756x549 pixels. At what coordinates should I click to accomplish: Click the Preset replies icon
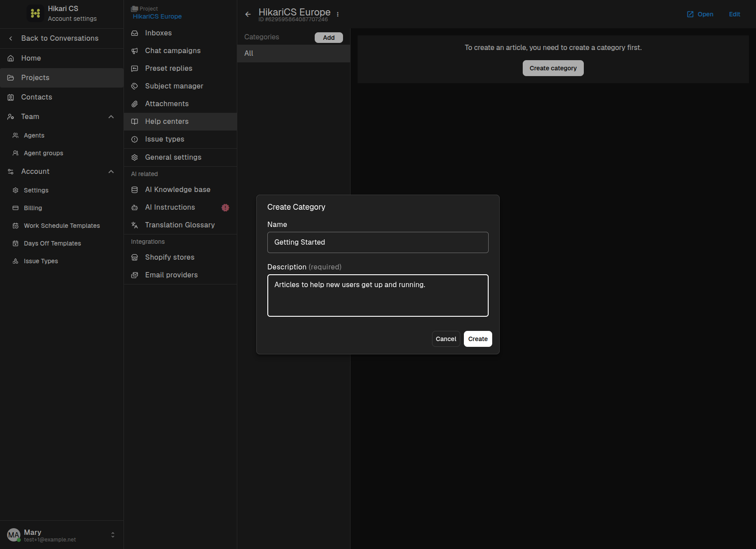click(135, 69)
